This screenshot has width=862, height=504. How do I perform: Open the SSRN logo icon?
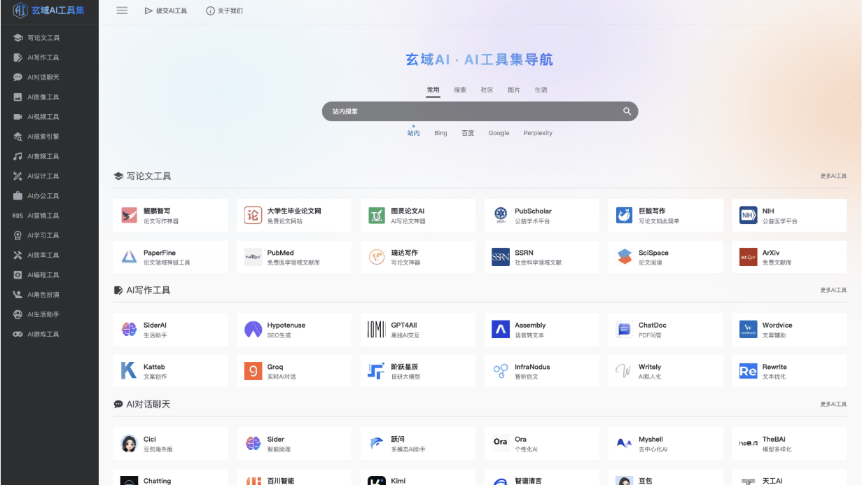click(500, 257)
